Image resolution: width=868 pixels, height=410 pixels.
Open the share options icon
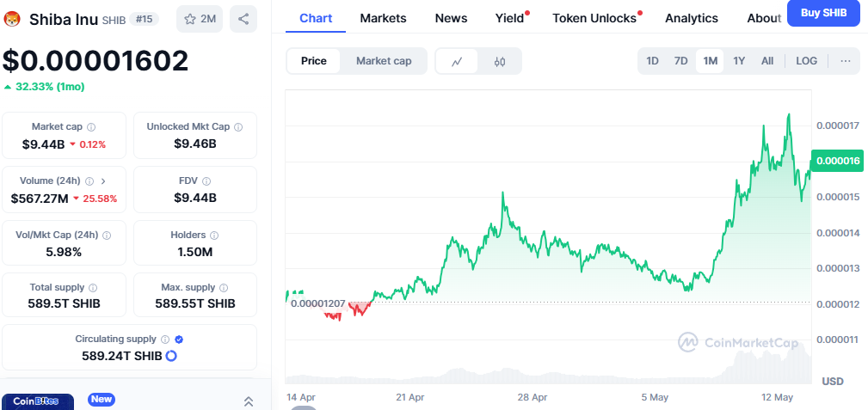[x=243, y=20]
